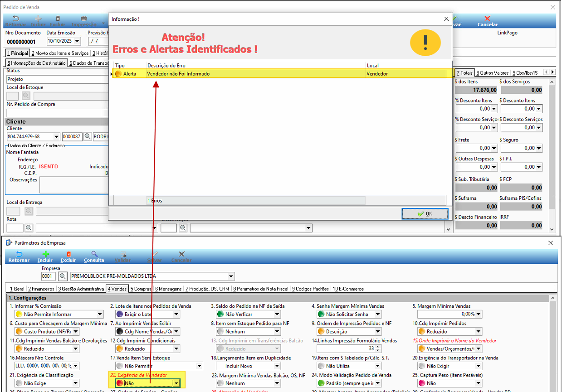Click Retornar in Parâmetros de Empresa toolbar
The height and width of the screenshot is (392, 562).
19,256
